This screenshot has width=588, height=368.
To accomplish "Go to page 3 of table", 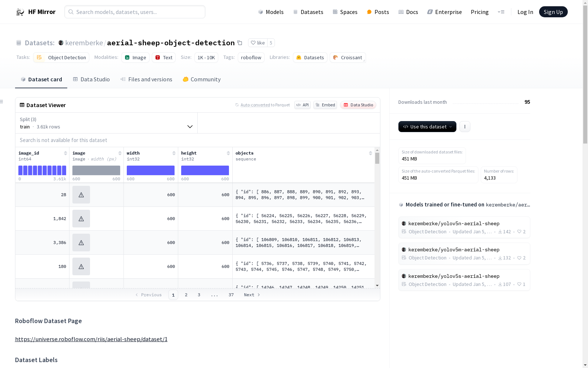I will tap(199, 295).
